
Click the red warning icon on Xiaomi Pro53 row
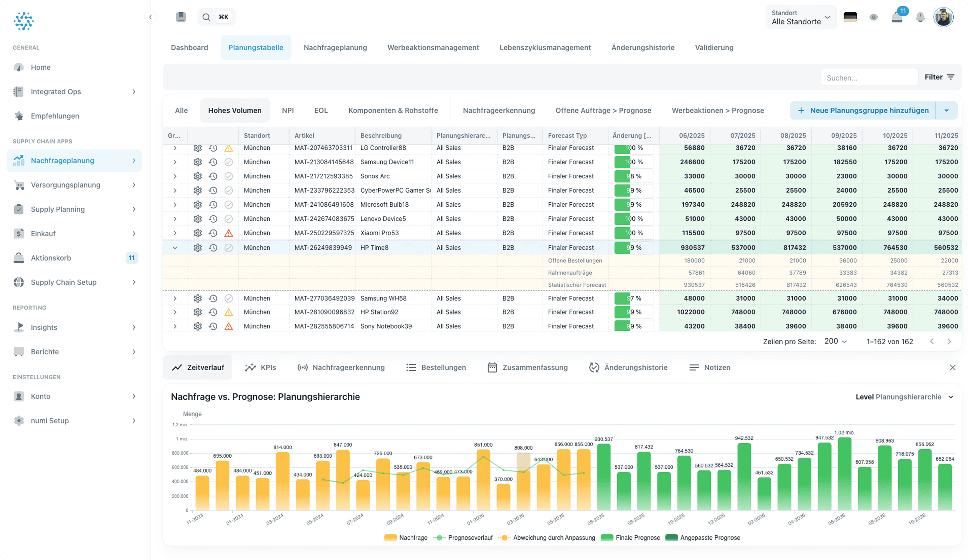tap(229, 233)
